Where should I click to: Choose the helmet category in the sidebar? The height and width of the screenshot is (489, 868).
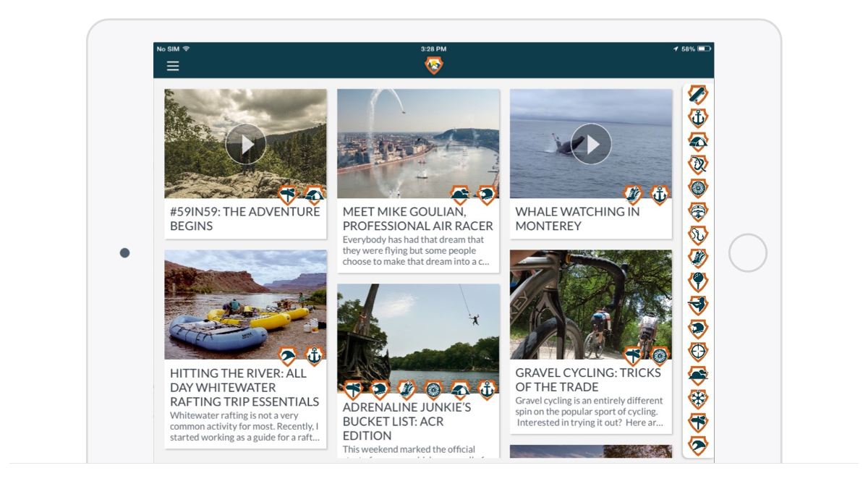pos(698,328)
